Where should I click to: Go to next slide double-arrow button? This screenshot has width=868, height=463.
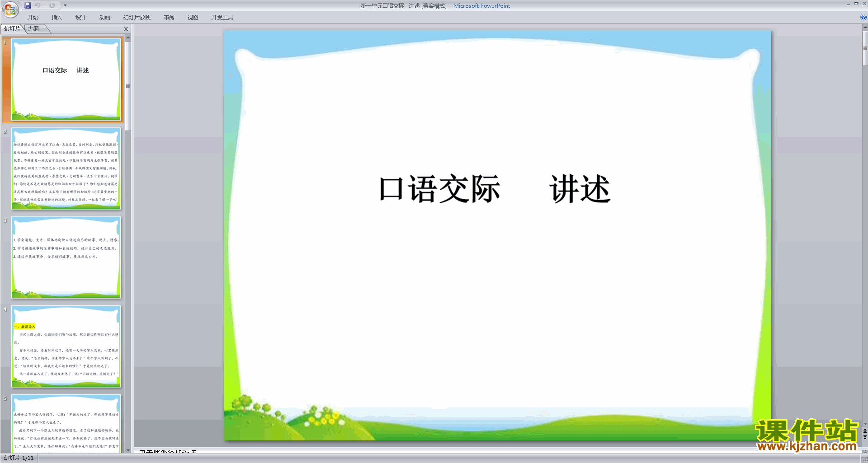click(865, 437)
